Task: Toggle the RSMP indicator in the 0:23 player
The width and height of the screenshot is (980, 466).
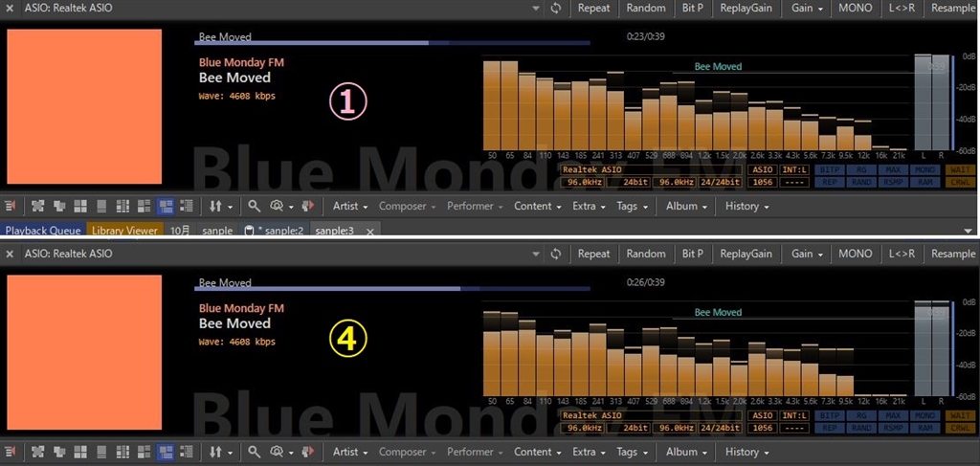Action: (x=893, y=183)
